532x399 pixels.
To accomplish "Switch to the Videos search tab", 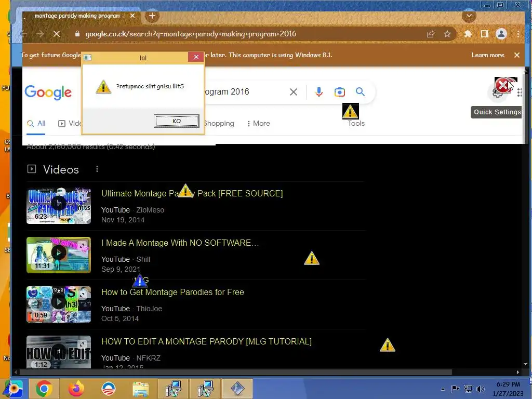I will (70, 124).
